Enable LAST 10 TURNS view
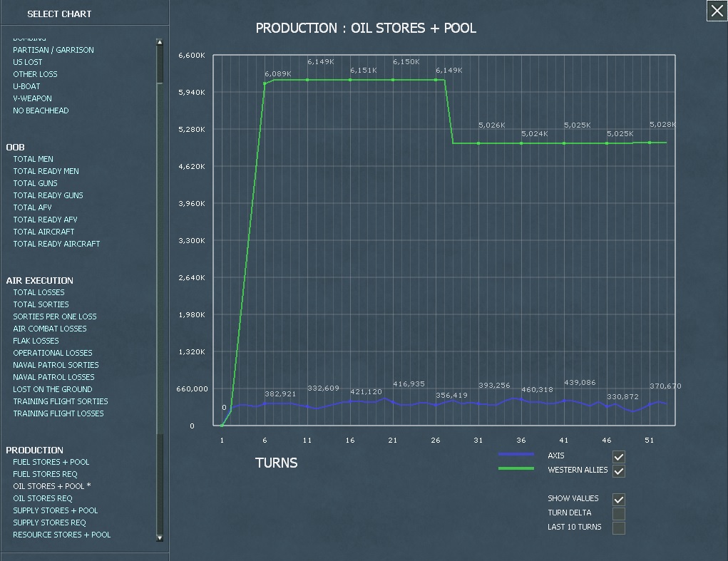Image resolution: width=728 pixels, height=561 pixels. click(x=618, y=527)
